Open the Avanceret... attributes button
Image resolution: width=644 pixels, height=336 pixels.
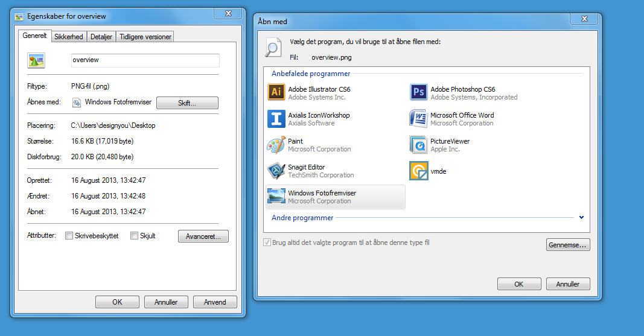(203, 236)
